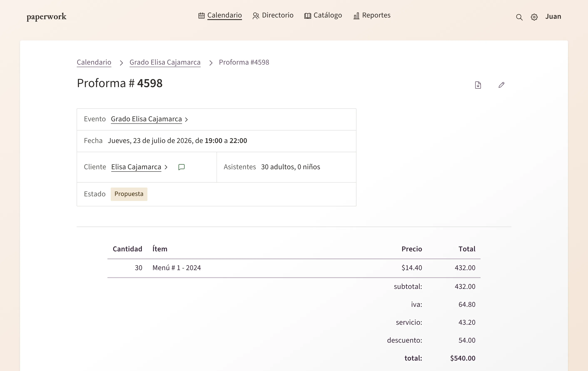Go to the Directorio section
The width and height of the screenshot is (588, 371).
[278, 15]
